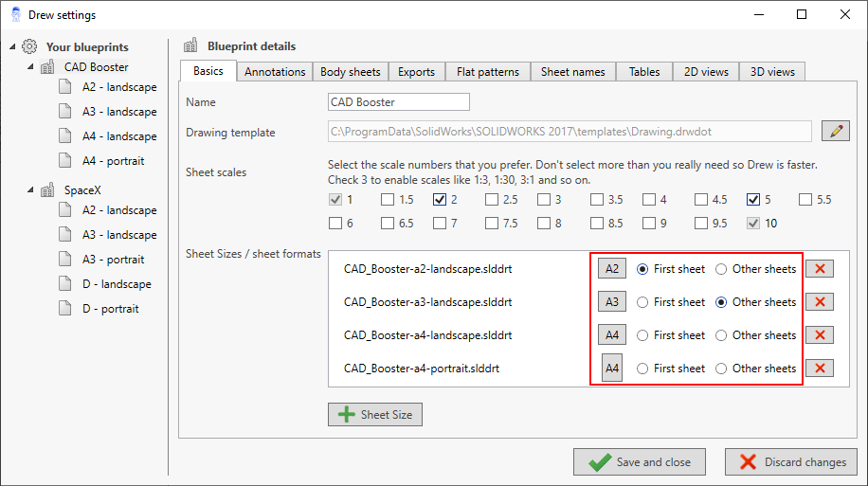The width and height of the screenshot is (868, 486).
Task: Click the CAD Booster blueprint building icon
Action: pos(47,67)
